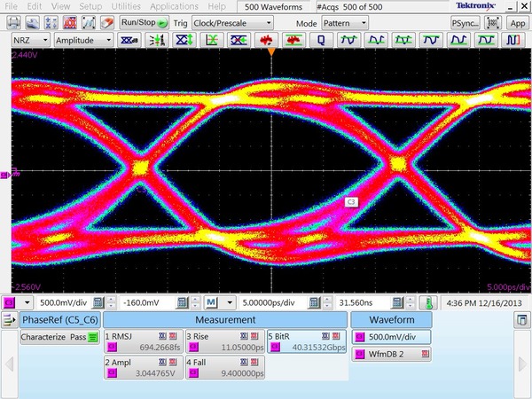532x399 pixels.
Task: Click the first eye-diagram measurement icon after Amplitude
Action: [x=129, y=41]
